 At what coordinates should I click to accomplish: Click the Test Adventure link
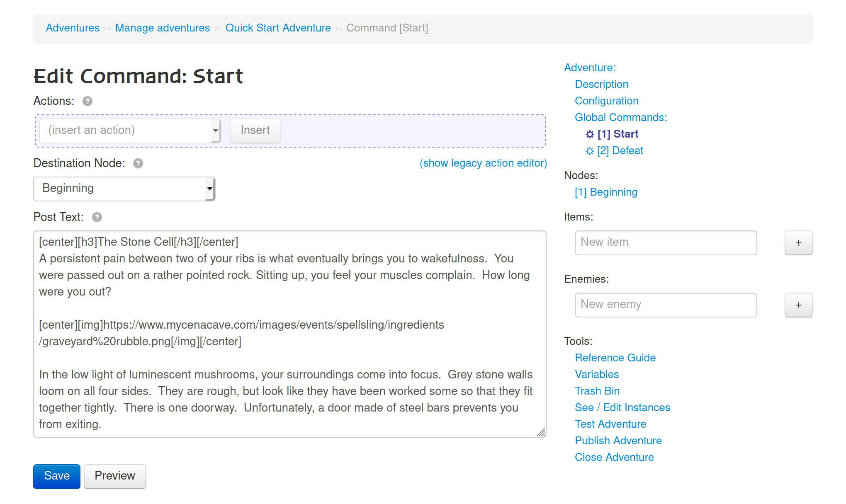[x=610, y=424]
